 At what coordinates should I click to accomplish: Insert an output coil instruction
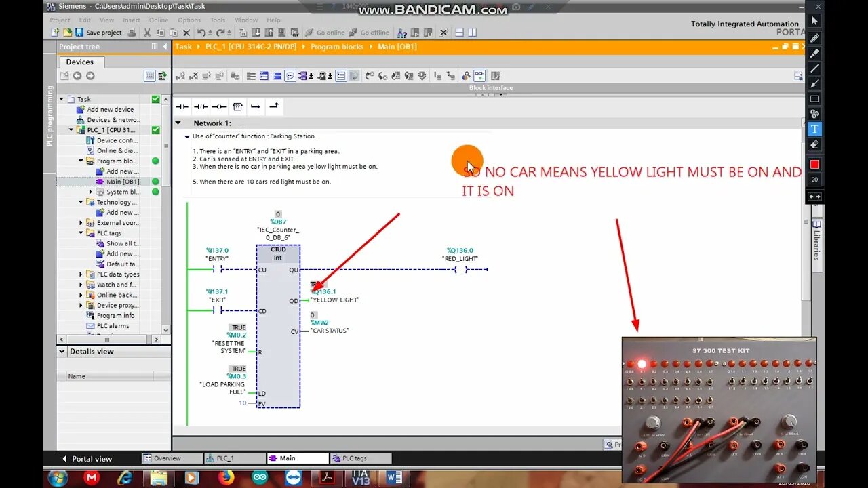[x=219, y=107]
